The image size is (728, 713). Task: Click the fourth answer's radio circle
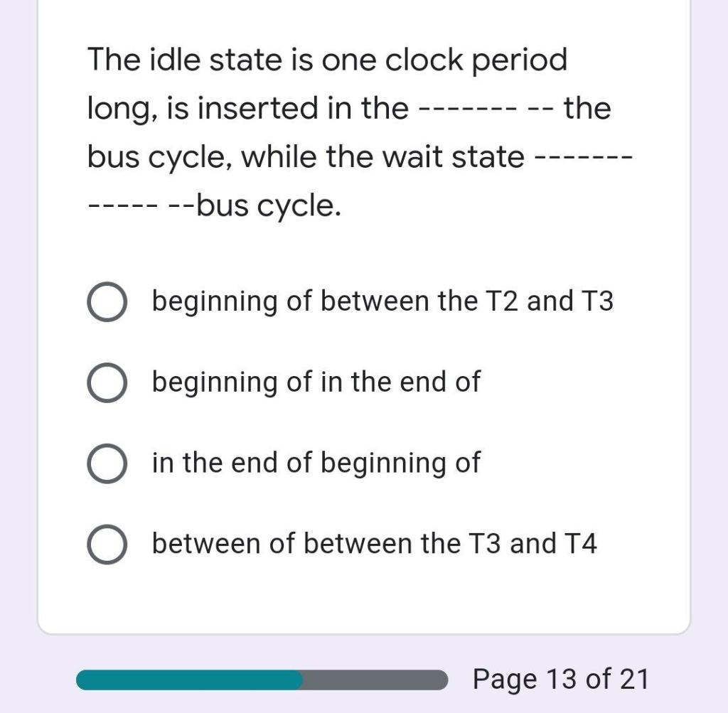[x=107, y=544]
